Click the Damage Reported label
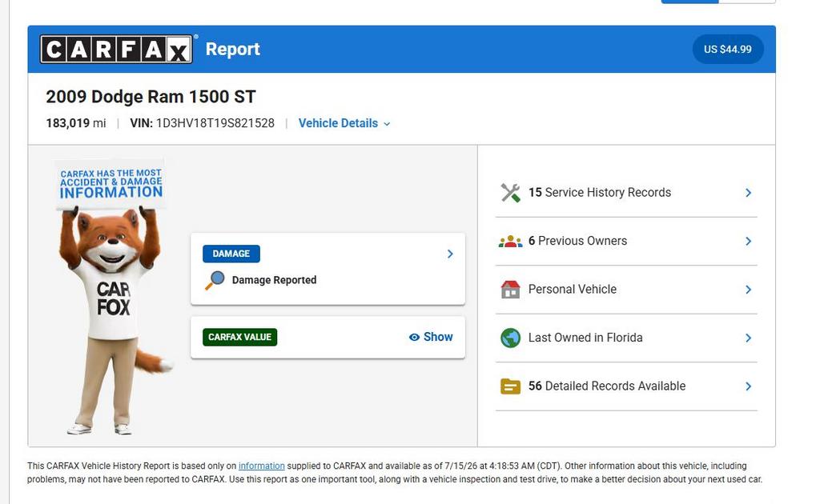 (274, 281)
